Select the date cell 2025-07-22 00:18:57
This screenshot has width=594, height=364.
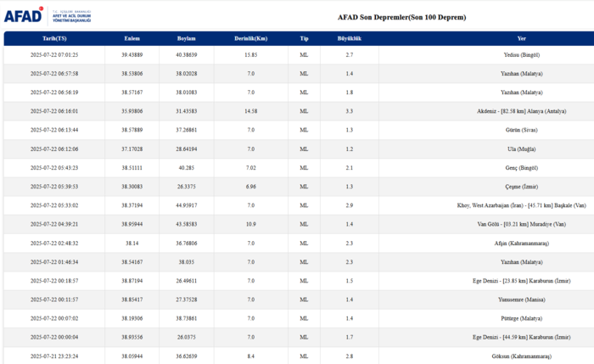coord(54,281)
